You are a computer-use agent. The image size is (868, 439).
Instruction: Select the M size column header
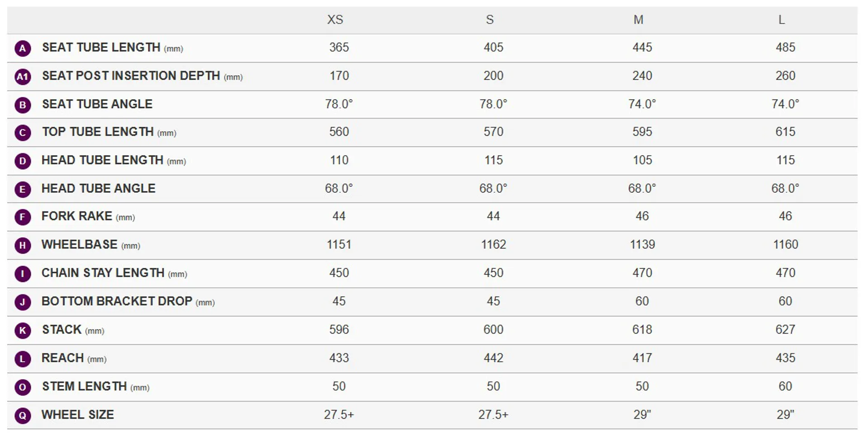(638, 20)
